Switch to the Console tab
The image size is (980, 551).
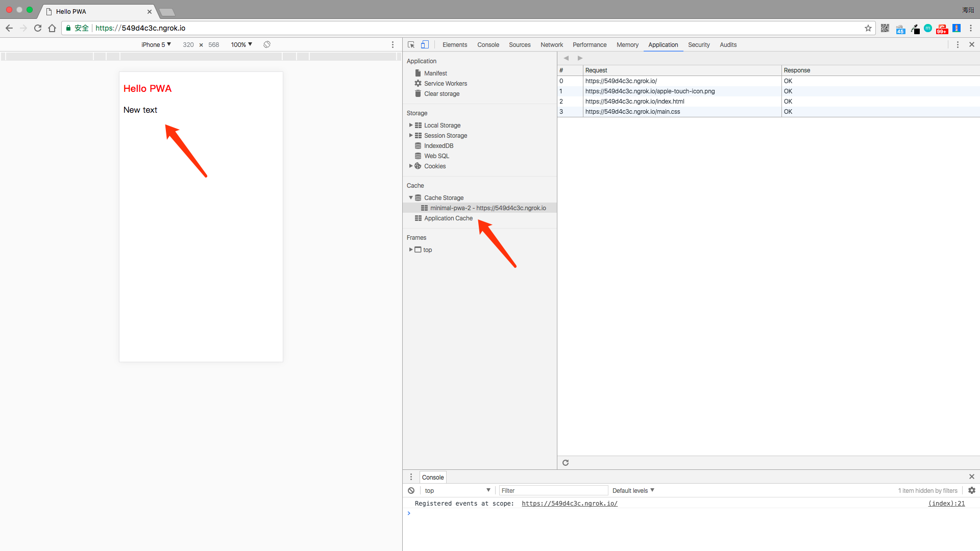coord(488,45)
